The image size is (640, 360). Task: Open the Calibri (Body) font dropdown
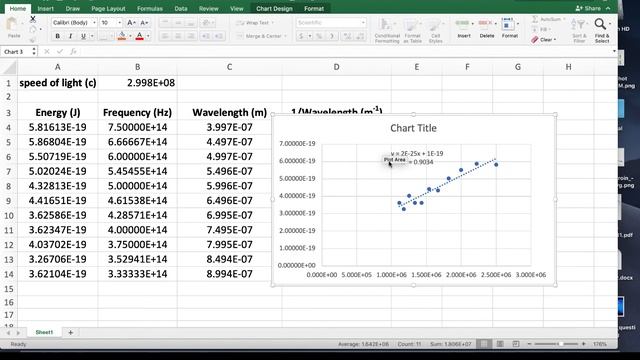94,23
